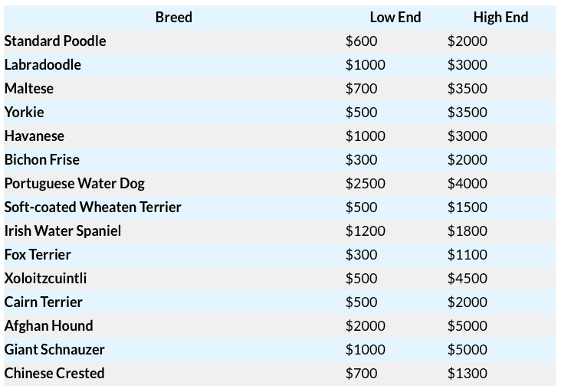561x392 pixels.
Task: Click Xoloitzcuintli's $4500 high end price
Action: 467,278
